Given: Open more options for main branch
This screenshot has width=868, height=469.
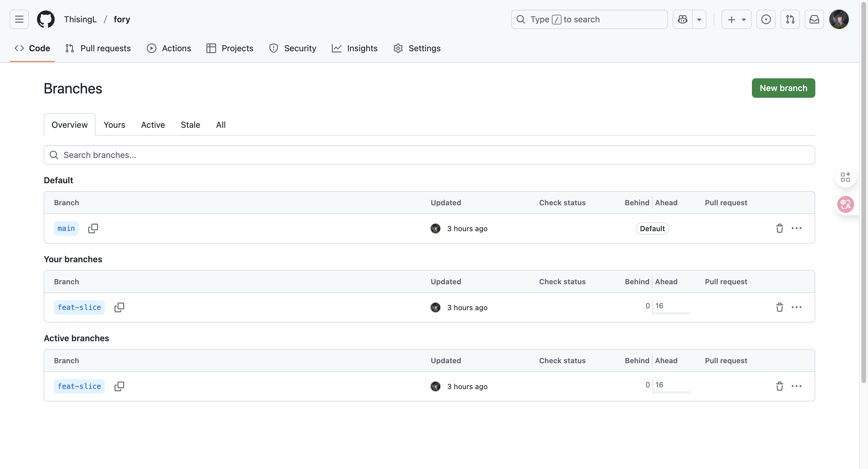Looking at the screenshot, I should (797, 228).
